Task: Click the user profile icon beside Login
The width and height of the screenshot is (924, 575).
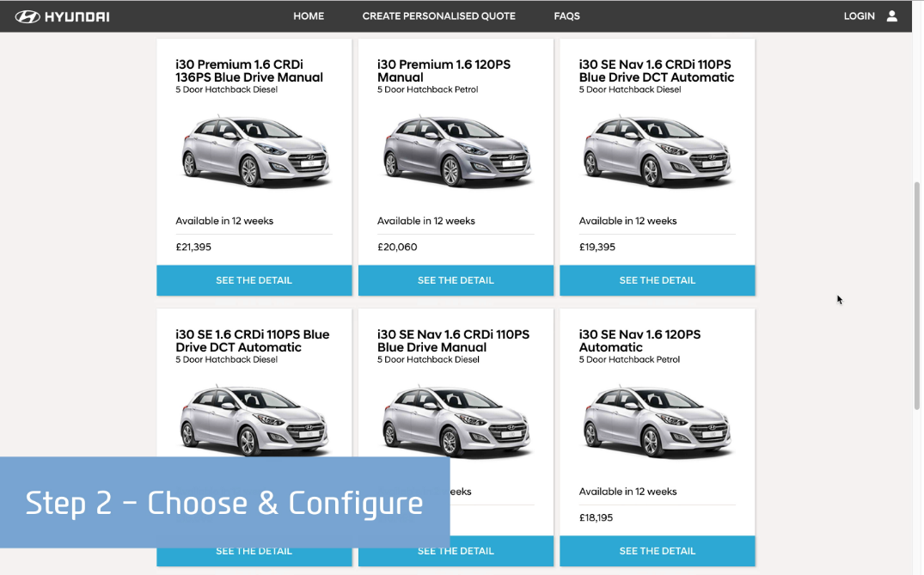Action: 891,16
